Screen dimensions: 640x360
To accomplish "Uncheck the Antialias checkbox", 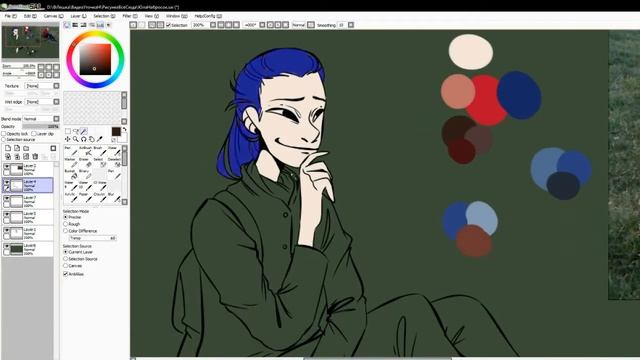I will click(x=65, y=274).
